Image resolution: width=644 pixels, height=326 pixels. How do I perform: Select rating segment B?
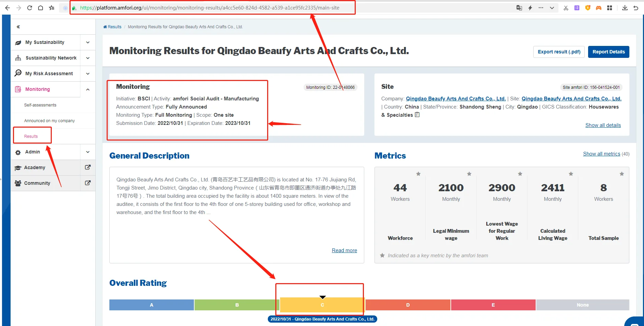237,305
